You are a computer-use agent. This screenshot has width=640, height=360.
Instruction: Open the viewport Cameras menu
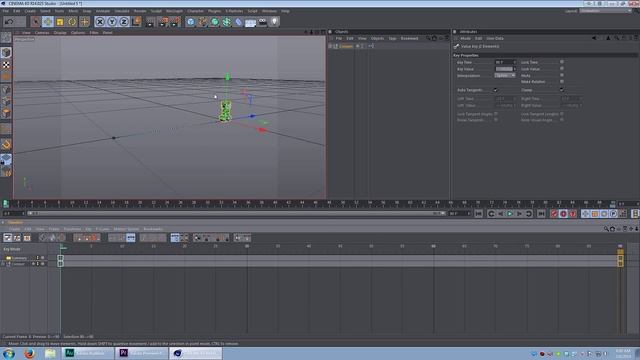click(42, 33)
